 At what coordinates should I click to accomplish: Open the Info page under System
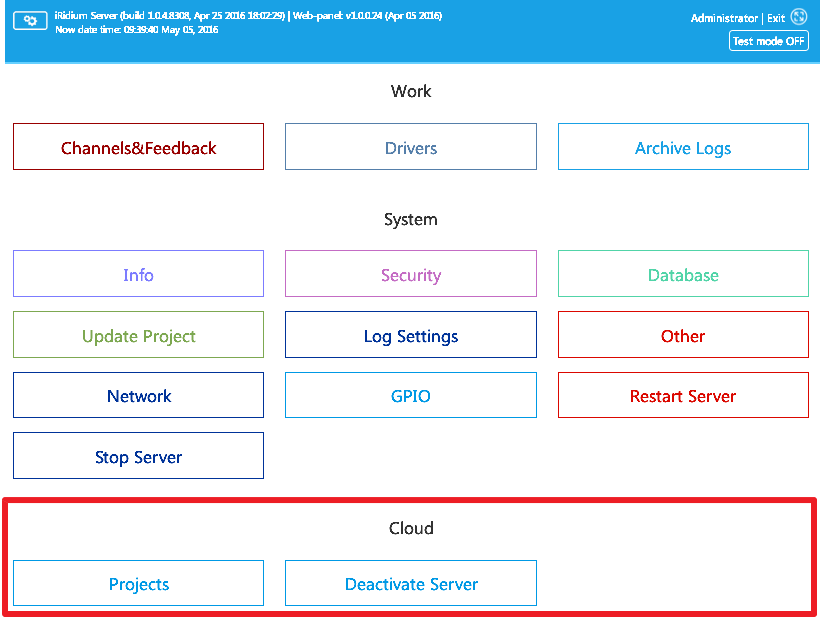[137, 274]
